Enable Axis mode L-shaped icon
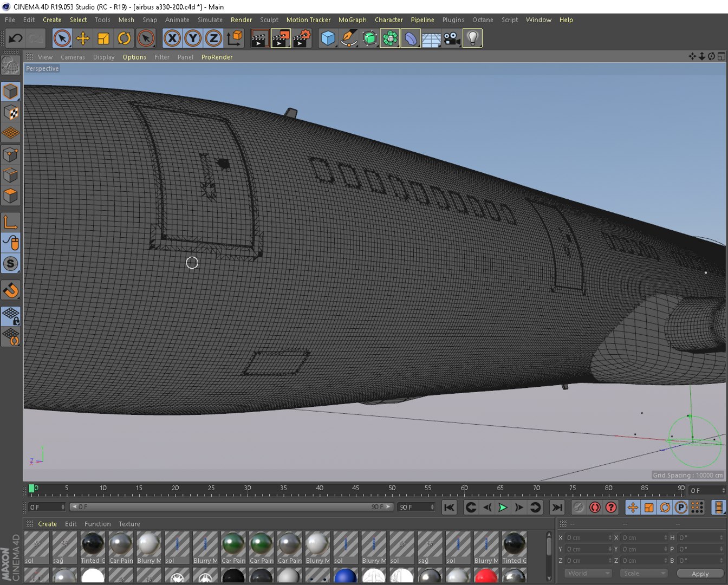Viewport: 728px width, 585px height. pos(10,222)
